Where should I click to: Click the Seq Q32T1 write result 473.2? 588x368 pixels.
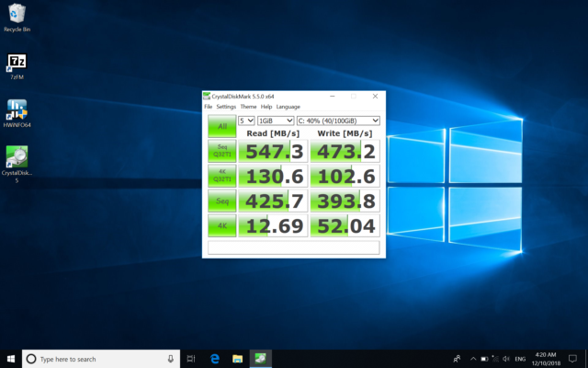[345, 151]
